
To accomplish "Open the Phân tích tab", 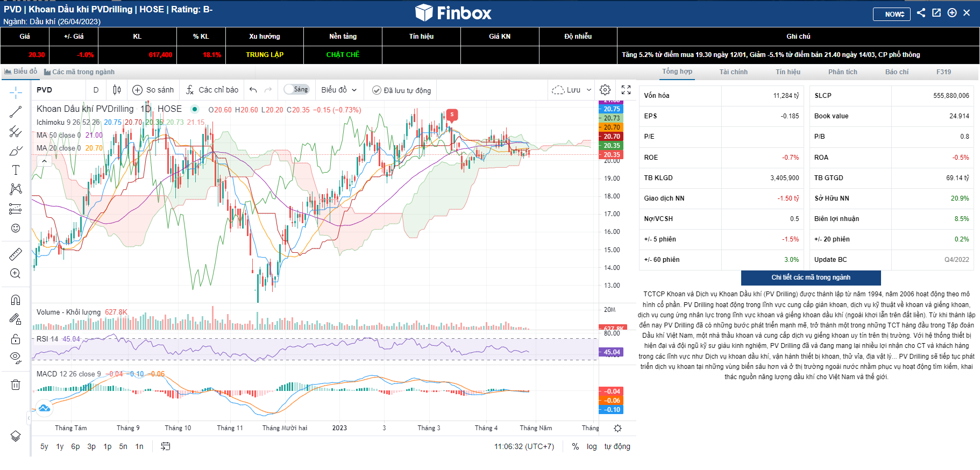I will click(x=843, y=72).
